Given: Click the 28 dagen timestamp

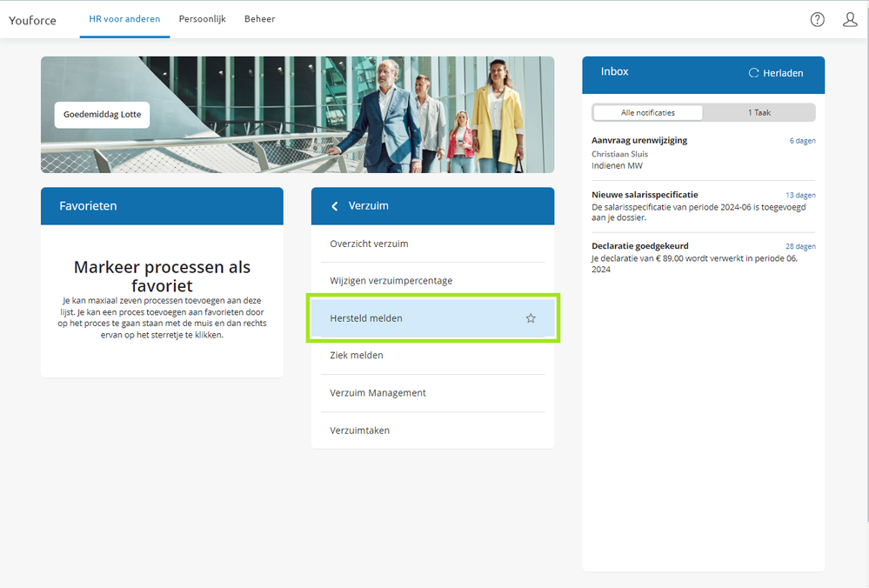Looking at the screenshot, I should click(801, 247).
